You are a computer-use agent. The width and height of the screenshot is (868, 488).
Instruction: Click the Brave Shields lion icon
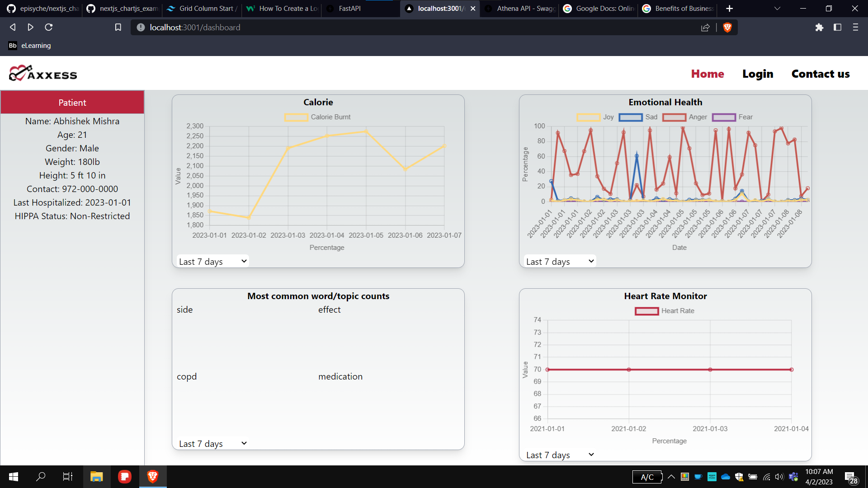click(727, 28)
